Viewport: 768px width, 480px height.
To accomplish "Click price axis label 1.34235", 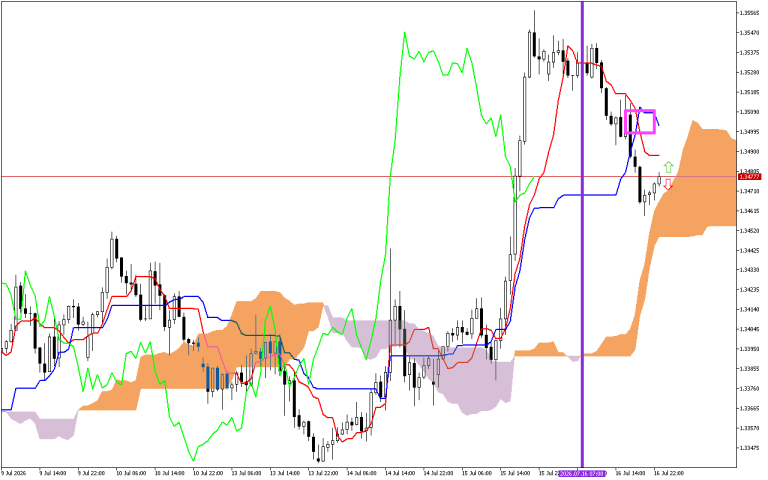I will pos(749,289).
